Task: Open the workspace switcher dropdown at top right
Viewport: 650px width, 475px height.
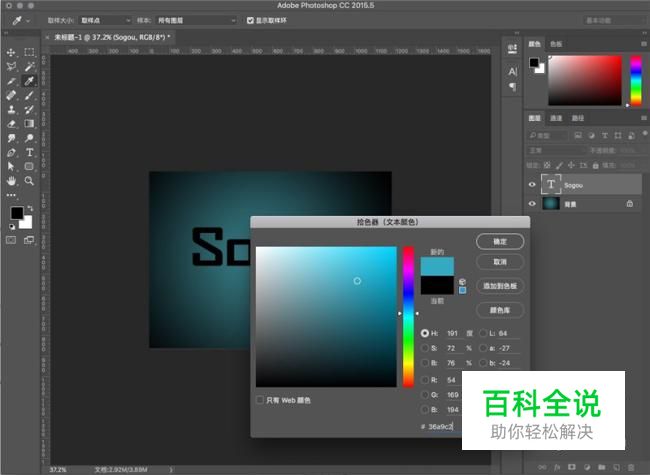Action: tap(614, 20)
